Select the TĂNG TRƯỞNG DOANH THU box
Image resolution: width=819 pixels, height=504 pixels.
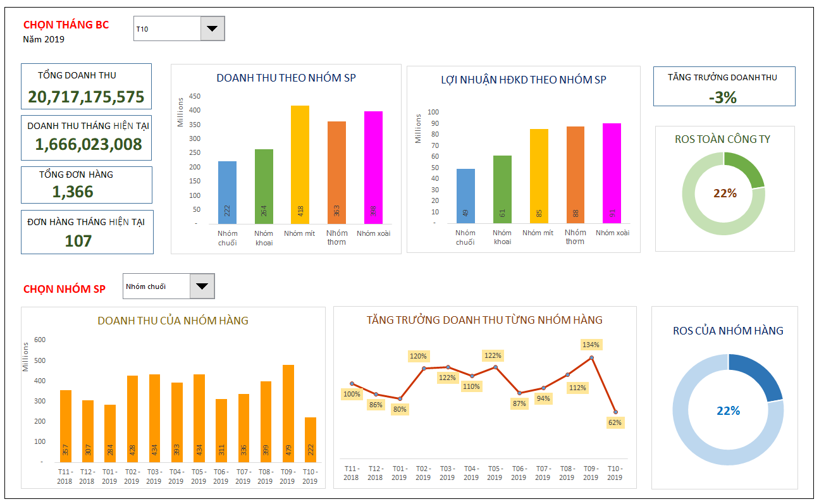point(724,86)
